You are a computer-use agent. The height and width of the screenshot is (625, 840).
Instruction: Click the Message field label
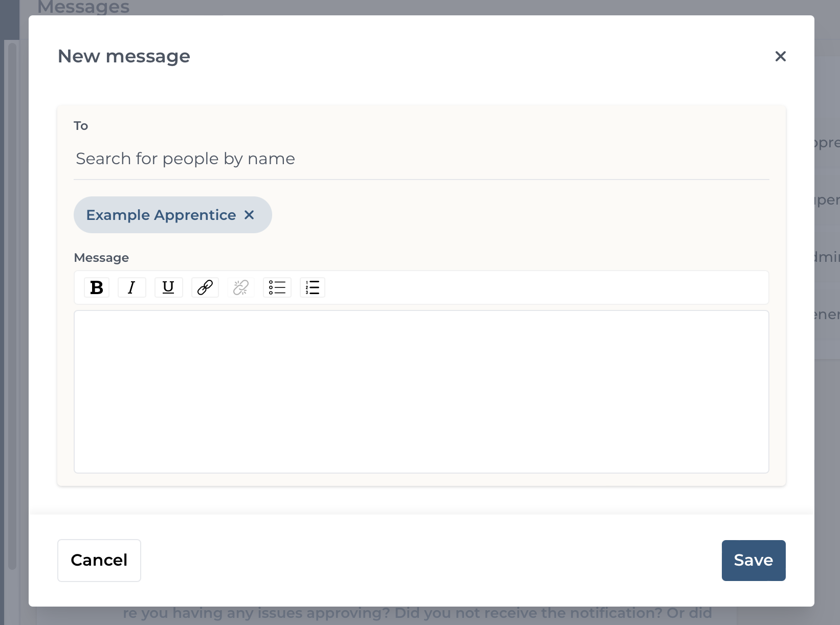click(x=101, y=258)
